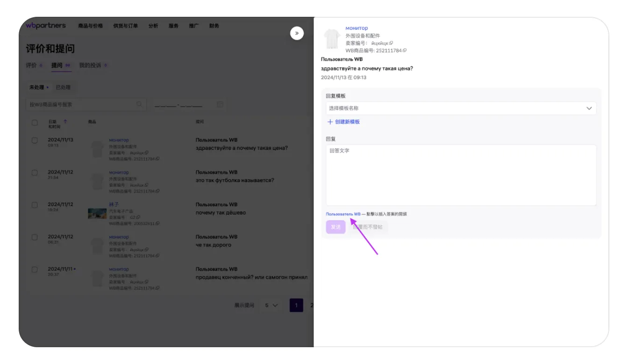Click plus icon for 创建新模板
The width and height of the screenshot is (628, 364).
pyautogui.click(x=330, y=122)
